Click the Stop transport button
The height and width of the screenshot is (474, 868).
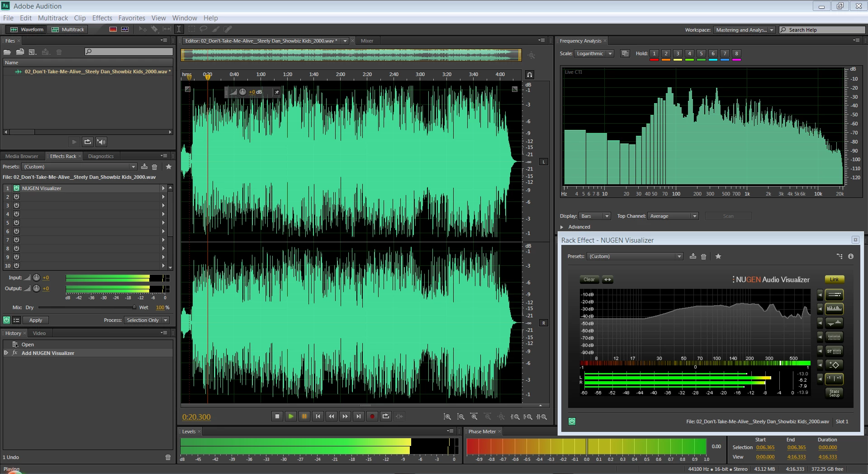tap(277, 417)
